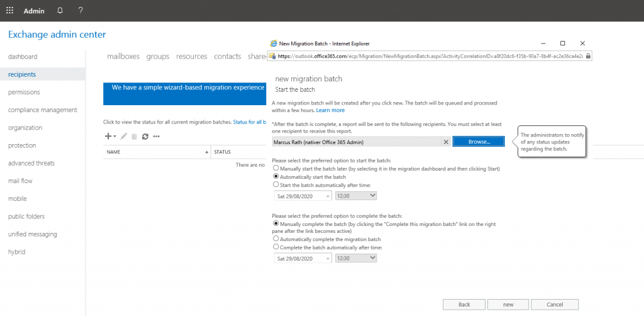Open the advanced threats section
Image resolution: width=644 pixels, height=316 pixels.
[x=31, y=163]
